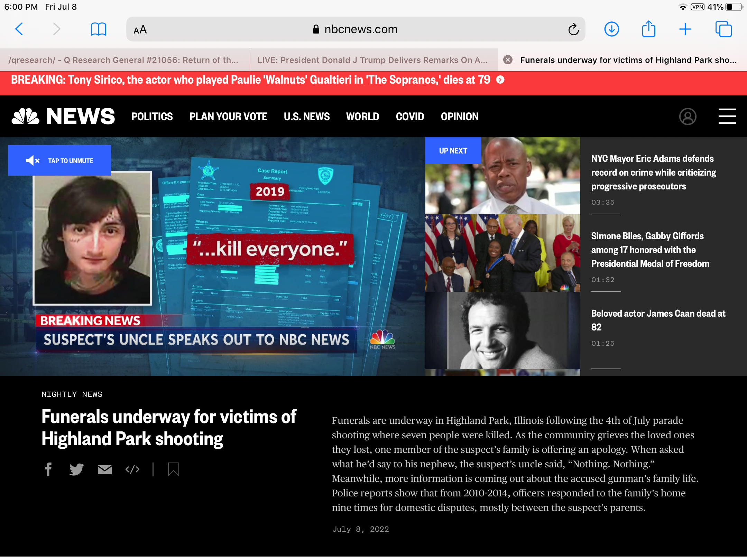Open the user account profile icon
The height and width of the screenshot is (560, 747).
tap(688, 116)
